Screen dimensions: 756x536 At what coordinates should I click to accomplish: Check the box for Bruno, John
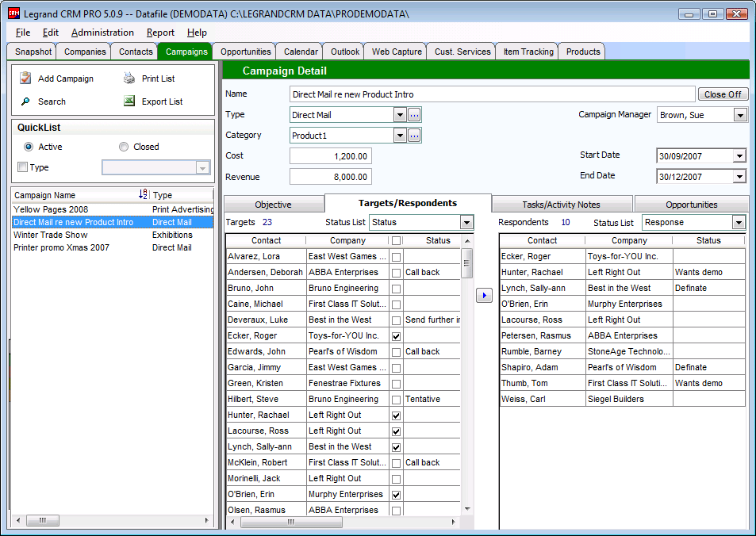pos(396,289)
